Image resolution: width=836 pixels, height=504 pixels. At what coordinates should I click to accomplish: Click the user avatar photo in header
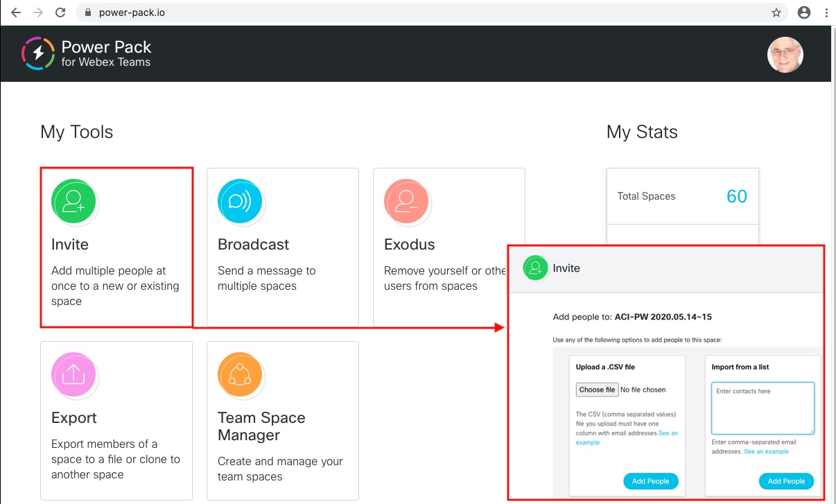point(785,54)
